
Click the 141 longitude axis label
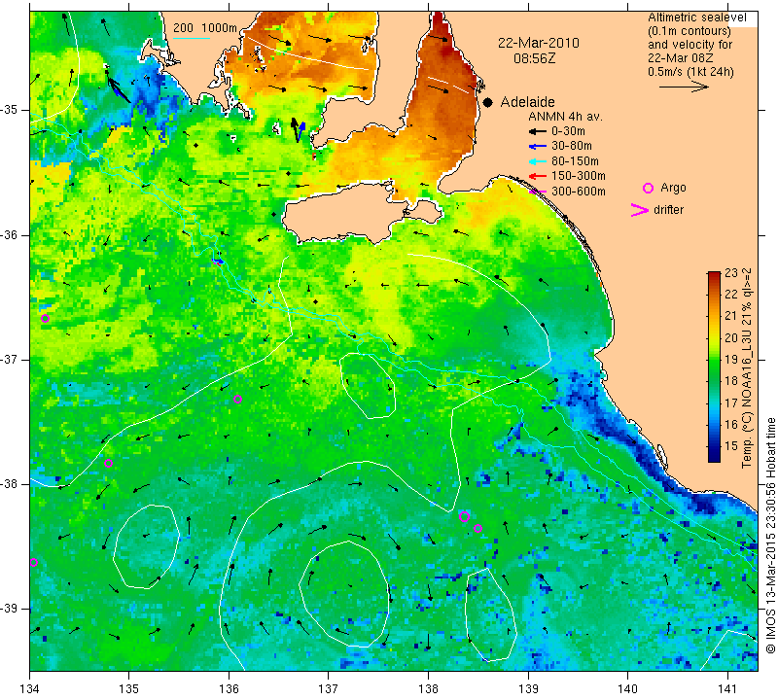point(727,689)
